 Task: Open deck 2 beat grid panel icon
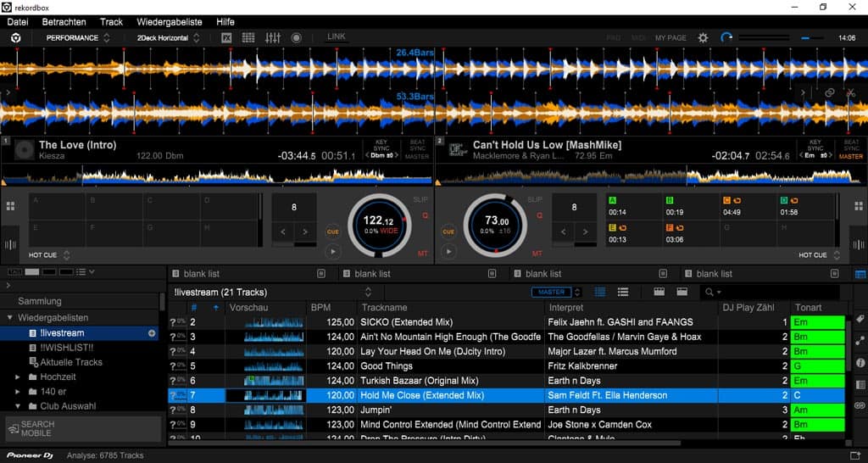pos(859,245)
